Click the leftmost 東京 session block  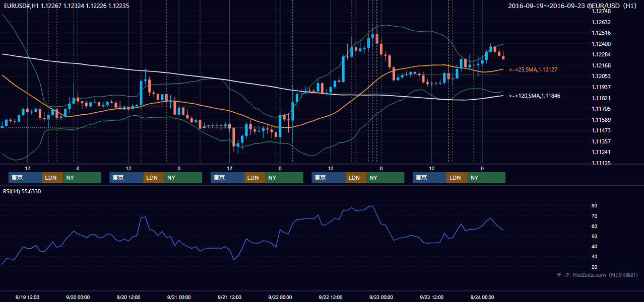pyautogui.click(x=25, y=178)
